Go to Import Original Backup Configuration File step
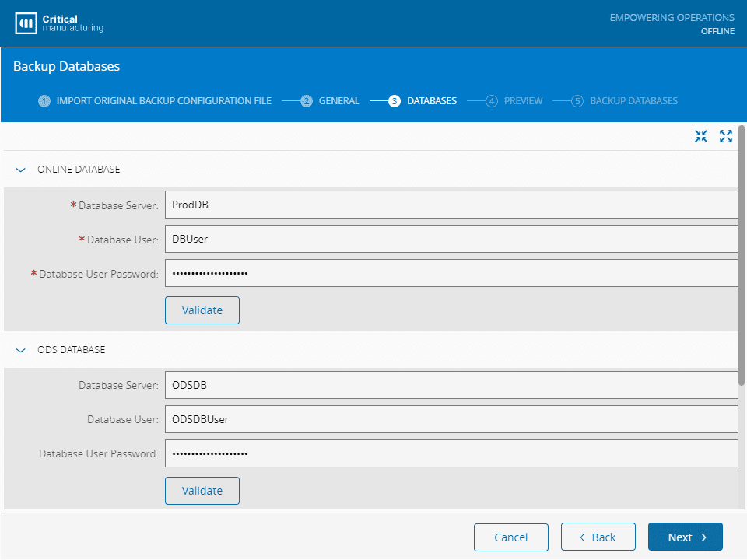Screen dimensions: 747x560 156,101
